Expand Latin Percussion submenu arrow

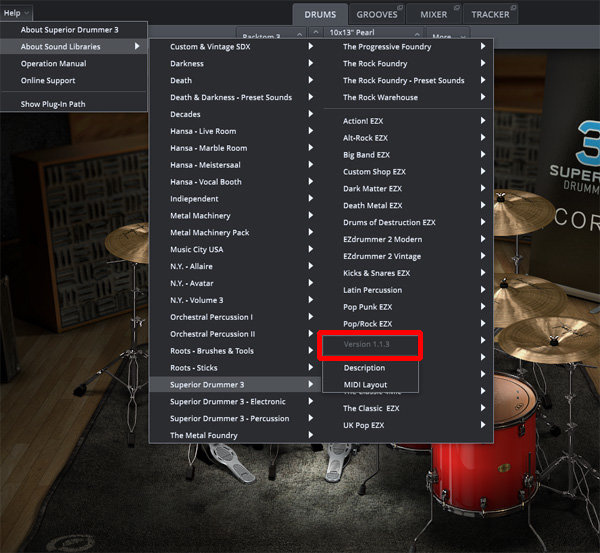483,290
